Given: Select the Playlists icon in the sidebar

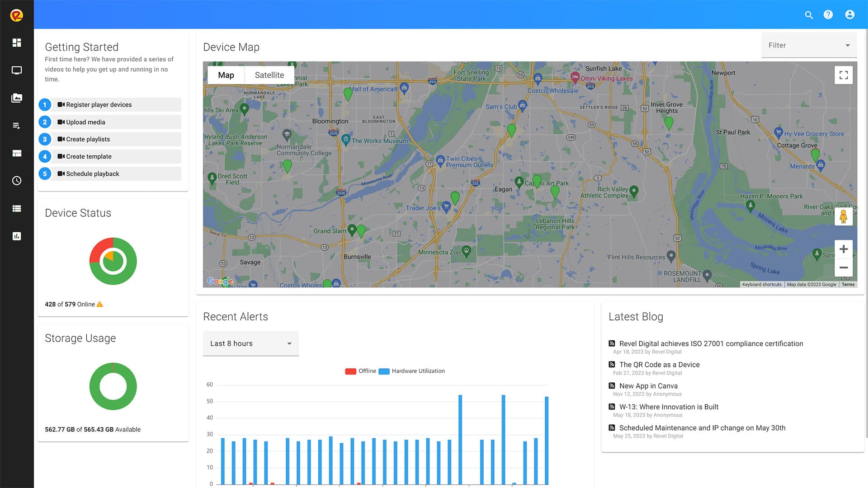Looking at the screenshot, I should tap(17, 126).
